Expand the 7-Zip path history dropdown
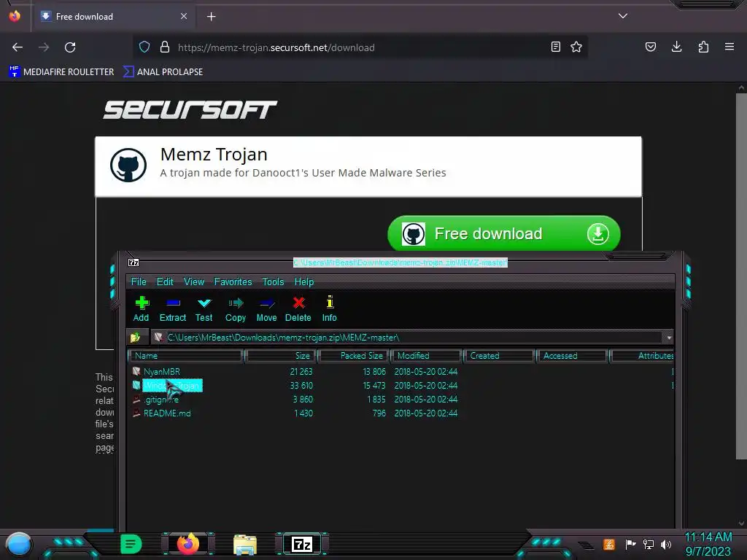Viewport: 747px width, 560px height. coord(669,338)
